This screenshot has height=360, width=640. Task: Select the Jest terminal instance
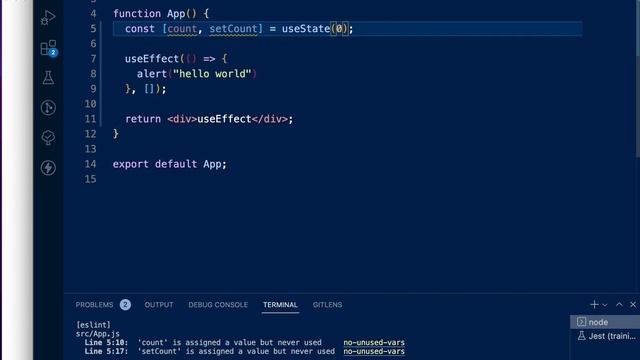605,336
